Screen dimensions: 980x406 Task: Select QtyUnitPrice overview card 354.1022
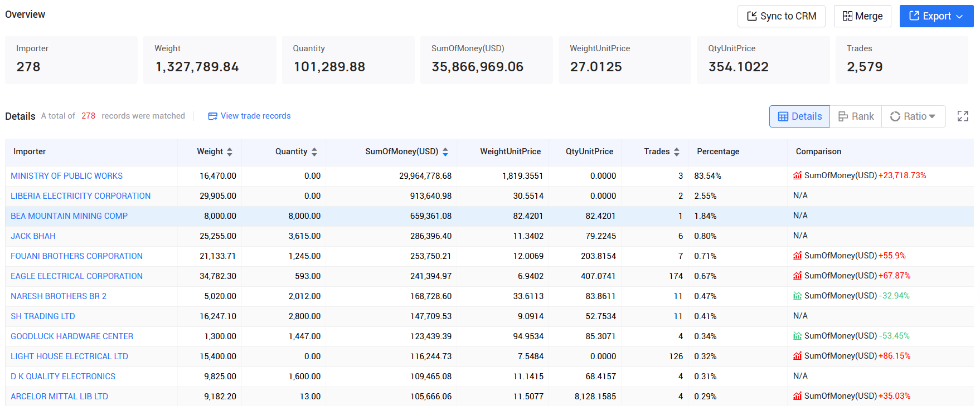coord(763,60)
